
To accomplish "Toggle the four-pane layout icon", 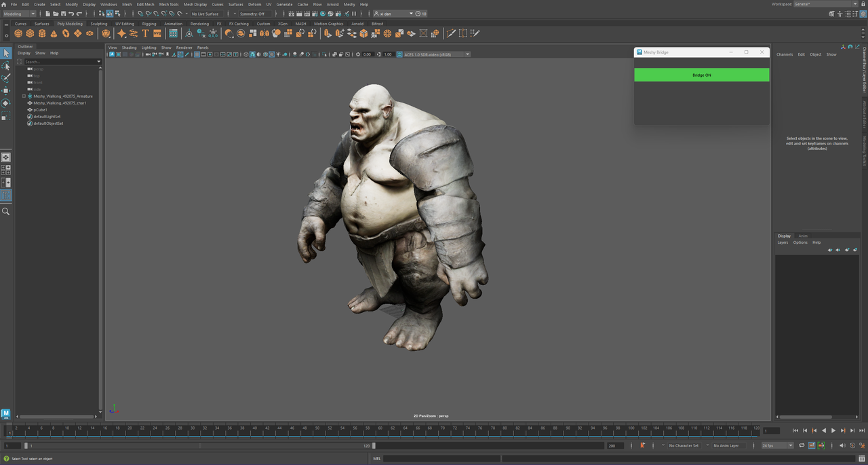I will 5,170.
